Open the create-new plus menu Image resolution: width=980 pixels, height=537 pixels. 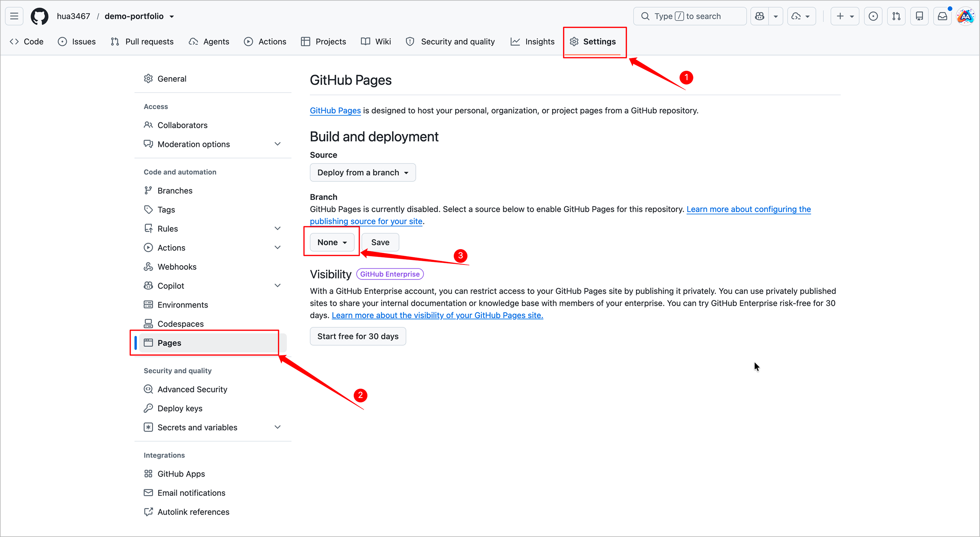pyautogui.click(x=845, y=16)
